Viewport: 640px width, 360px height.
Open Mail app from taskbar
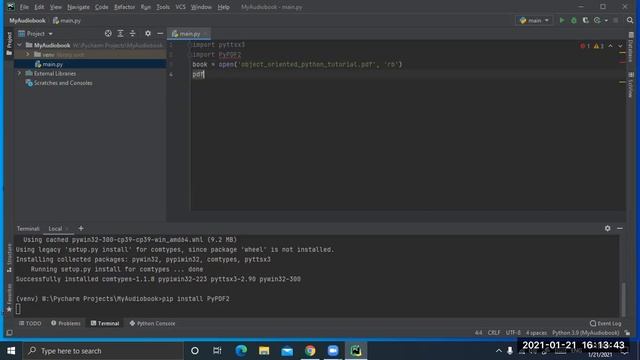287,351
